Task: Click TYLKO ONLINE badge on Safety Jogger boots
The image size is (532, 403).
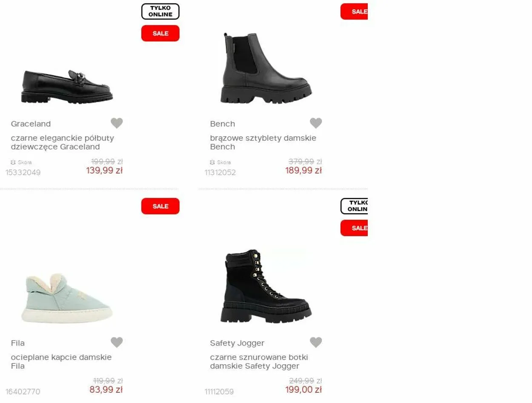Action: [x=354, y=206]
